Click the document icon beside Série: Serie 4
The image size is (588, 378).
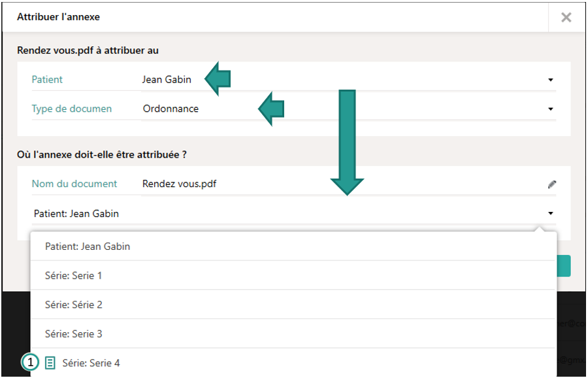[x=50, y=363]
